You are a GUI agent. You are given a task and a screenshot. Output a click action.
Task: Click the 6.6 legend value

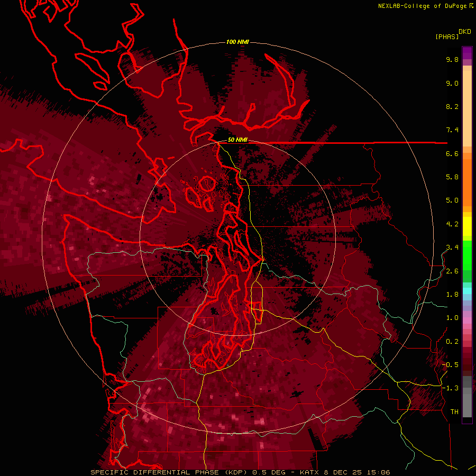tap(452, 153)
